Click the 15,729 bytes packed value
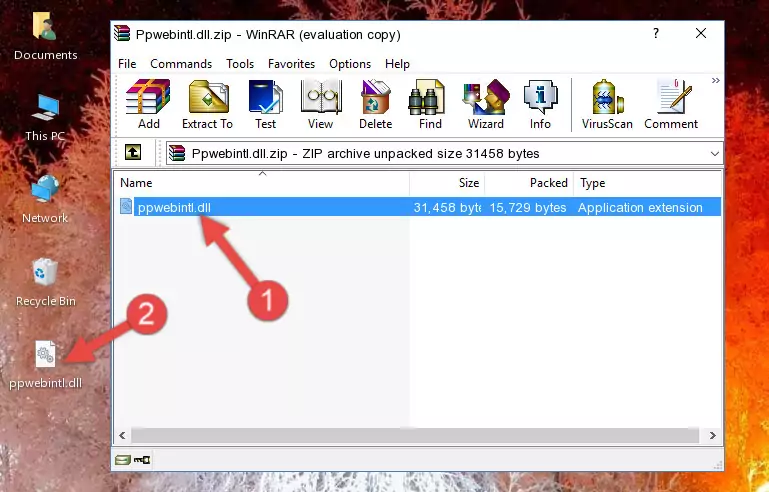The image size is (769, 492). 528,207
